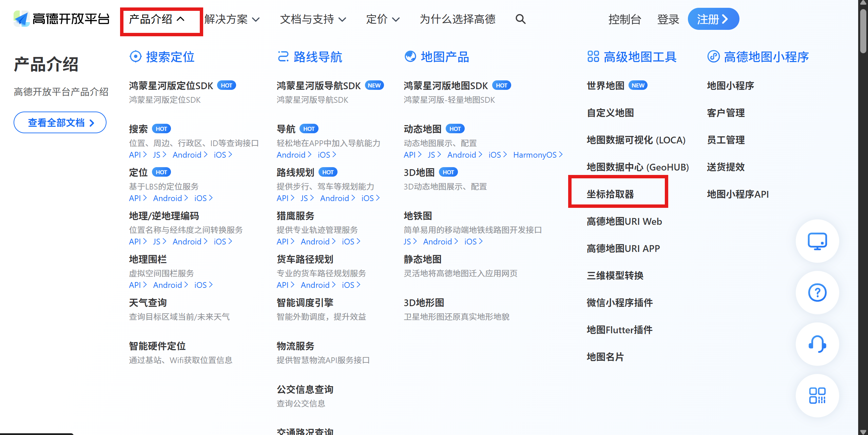The image size is (868, 435).
Task: Collapse the 产品介绍 dropdown menu
Action: tap(157, 19)
